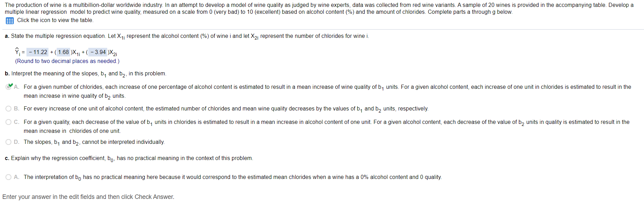Viewport: 644px width, 202px height.
Task: Select radio button B in part b
Action: point(8,108)
